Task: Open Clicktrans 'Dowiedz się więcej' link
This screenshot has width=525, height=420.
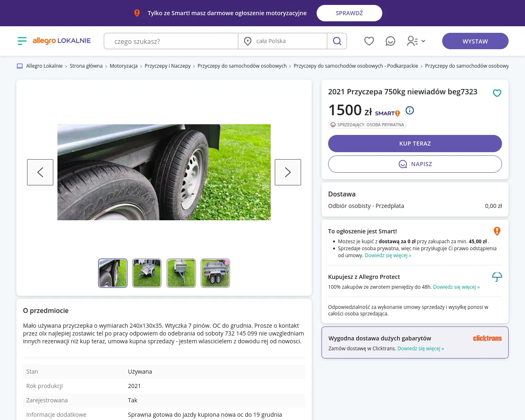Action: (x=421, y=349)
